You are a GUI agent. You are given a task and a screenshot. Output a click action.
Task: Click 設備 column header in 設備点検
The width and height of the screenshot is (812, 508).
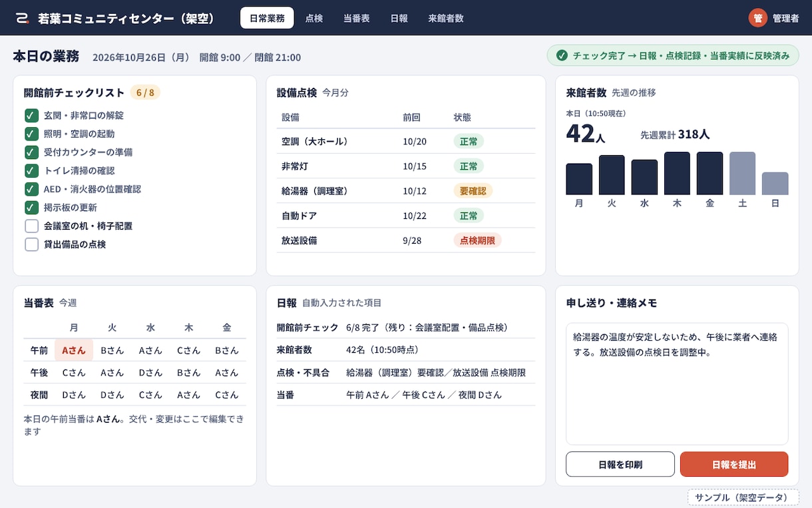[x=290, y=117]
